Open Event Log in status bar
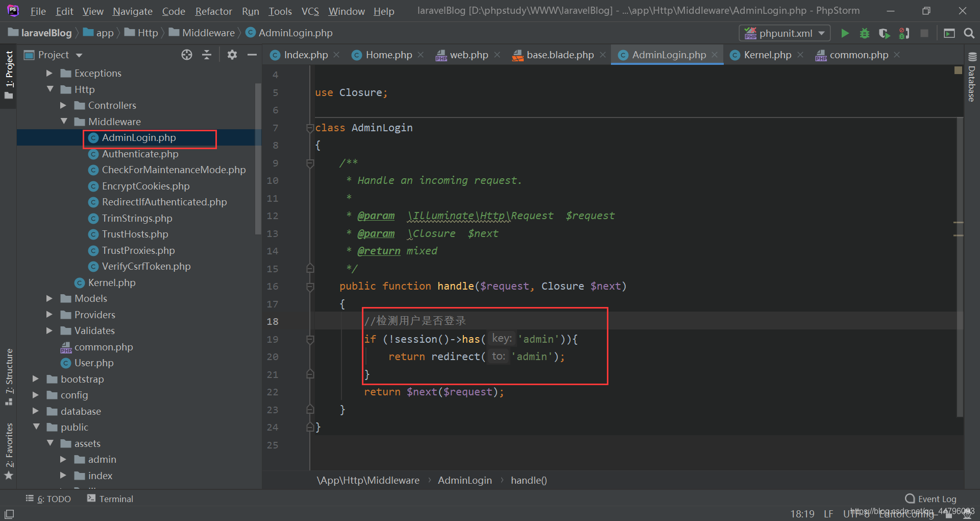 pos(930,499)
